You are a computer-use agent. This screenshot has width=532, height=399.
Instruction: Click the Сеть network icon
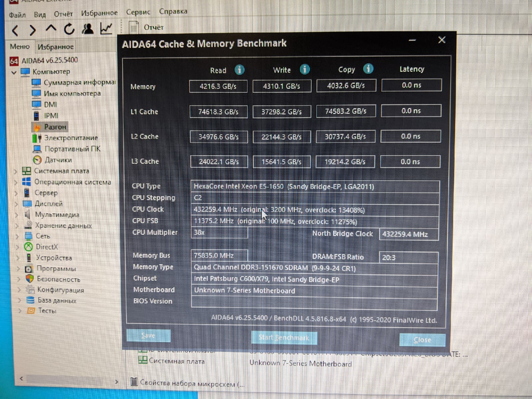tap(29, 236)
